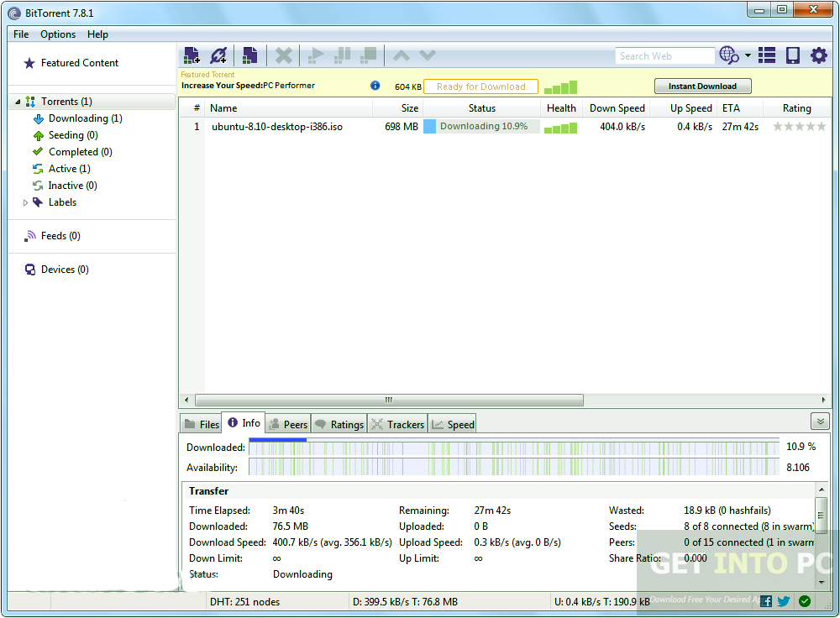The width and height of the screenshot is (840, 618).
Task: Select ubuntu-8.10-desktop-i386.iso torrent row
Action: click(505, 127)
